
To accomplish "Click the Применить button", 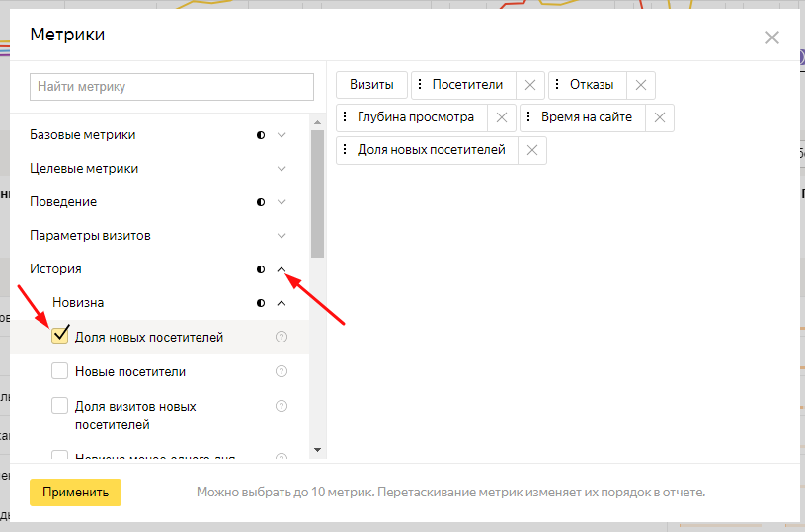I will [75, 493].
